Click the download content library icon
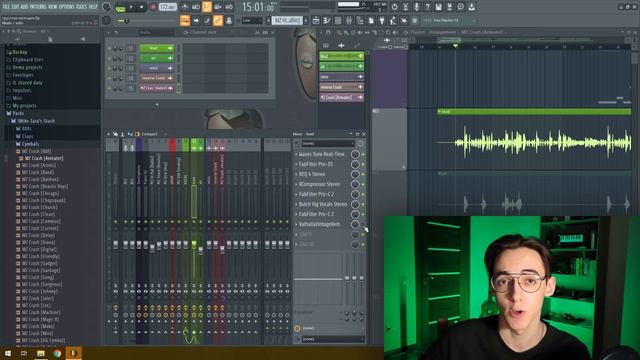 [471, 7]
